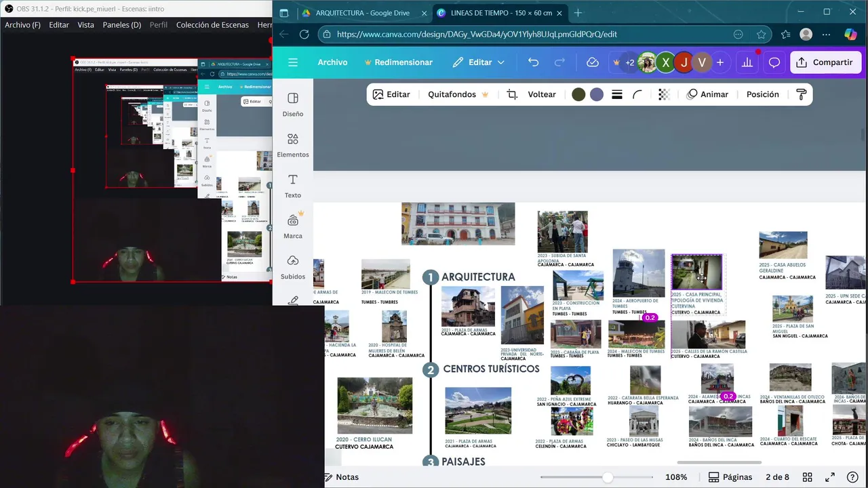The image size is (868, 488).
Task: Click the ARQUITECTURA section heading
Action: coord(478,277)
